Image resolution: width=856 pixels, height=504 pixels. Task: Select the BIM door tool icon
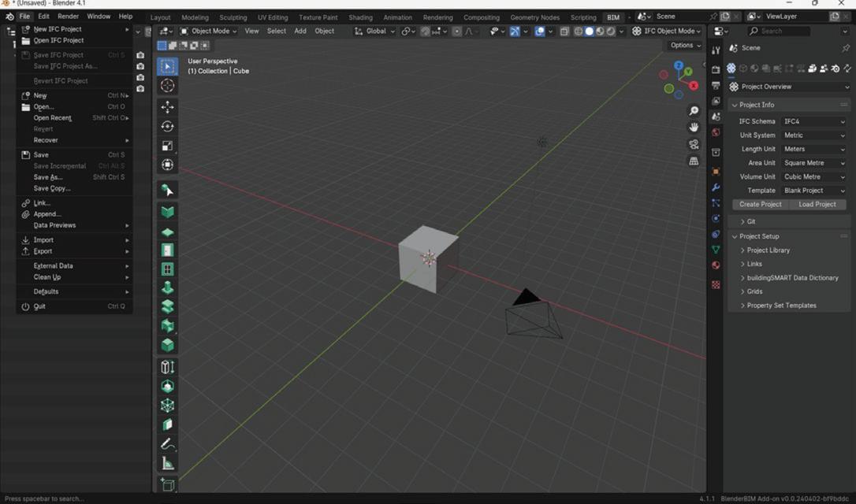click(168, 250)
